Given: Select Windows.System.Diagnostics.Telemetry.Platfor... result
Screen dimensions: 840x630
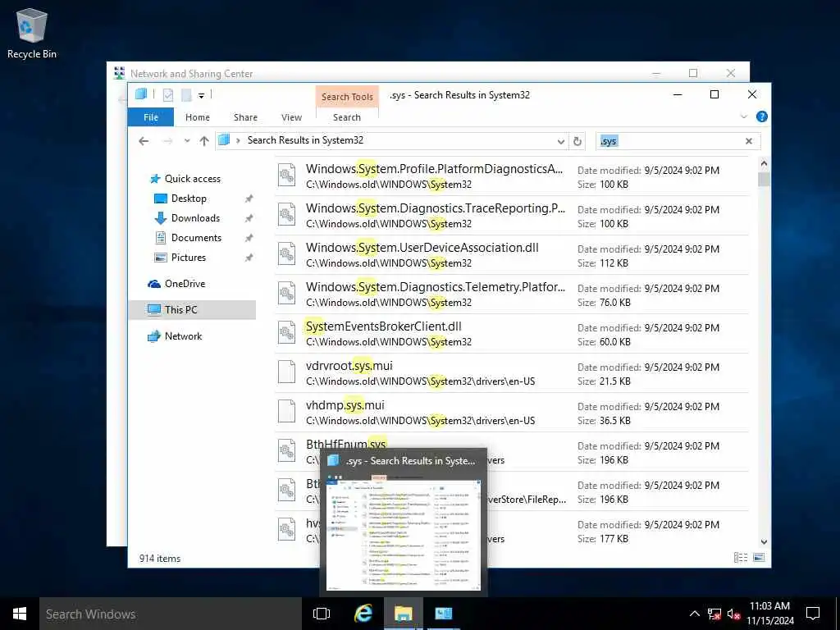Looking at the screenshot, I should [x=512, y=294].
